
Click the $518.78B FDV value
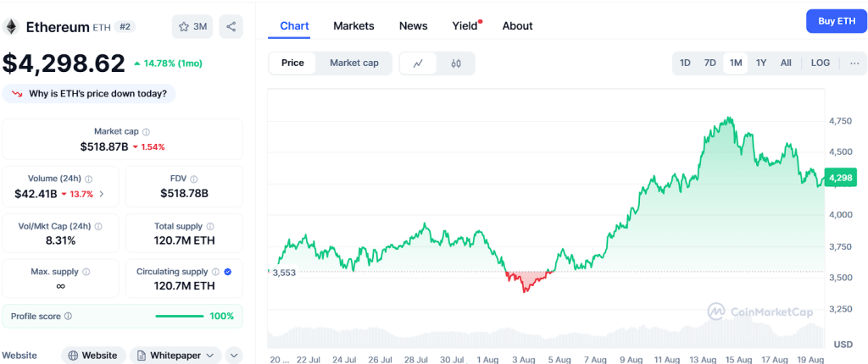pos(184,194)
